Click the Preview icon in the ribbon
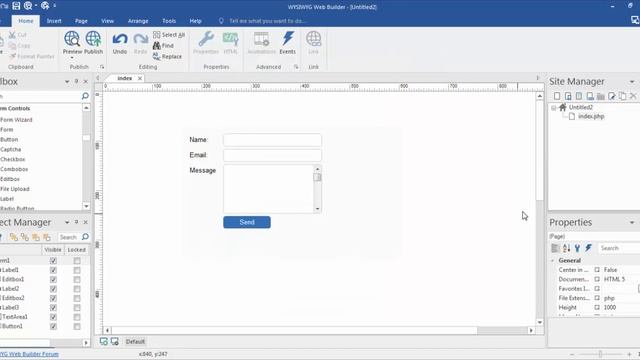The height and width of the screenshot is (360, 640). coord(72,39)
